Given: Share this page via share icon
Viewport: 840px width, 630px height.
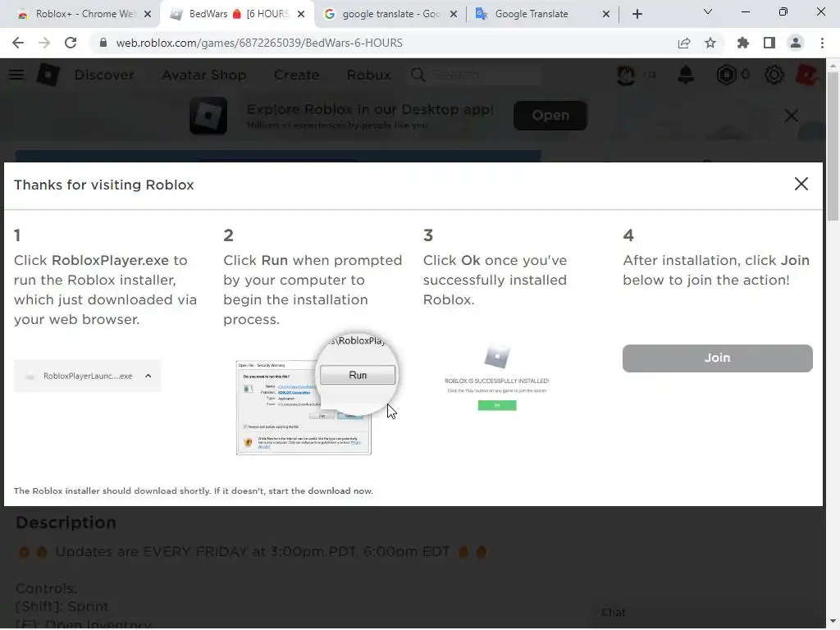Looking at the screenshot, I should click(x=684, y=43).
